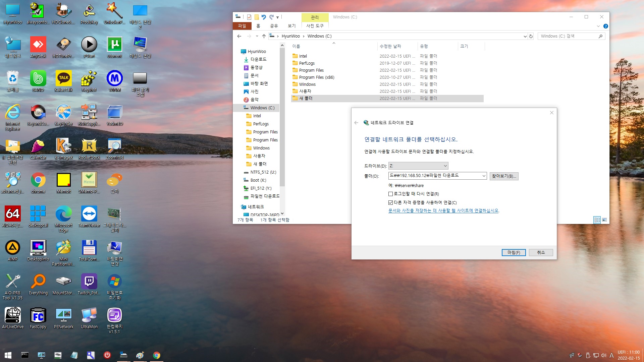Launch Everything search from the desktop
The width and height of the screenshot is (644, 362).
tap(38, 284)
